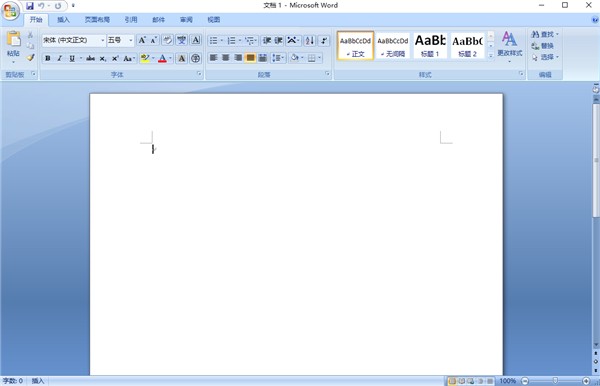
Task: Switch to the Mailings (邮件) tab
Action: point(158,20)
